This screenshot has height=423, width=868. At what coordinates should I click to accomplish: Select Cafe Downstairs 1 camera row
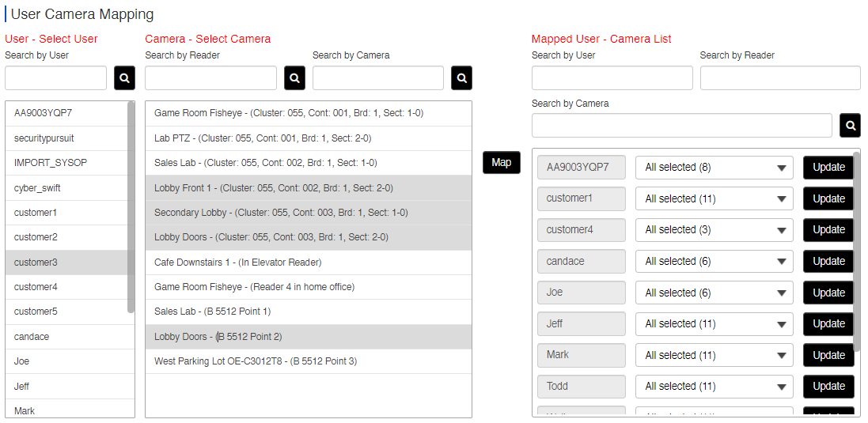click(x=309, y=262)
